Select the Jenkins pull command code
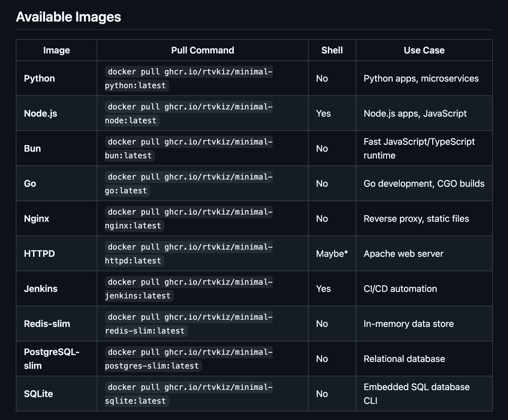Image resolution: width=508 pixels, height=420 pixels. (188, 282)
